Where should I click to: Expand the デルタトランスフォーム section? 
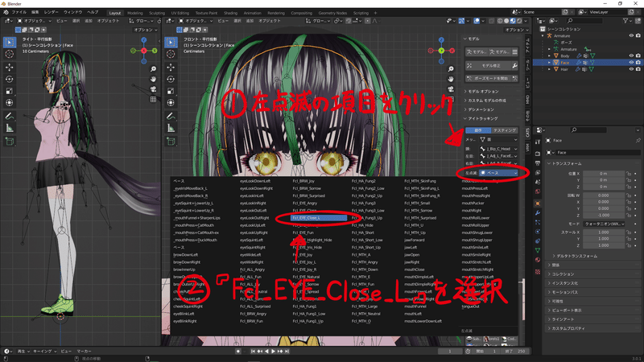click(x=576, y=256)
